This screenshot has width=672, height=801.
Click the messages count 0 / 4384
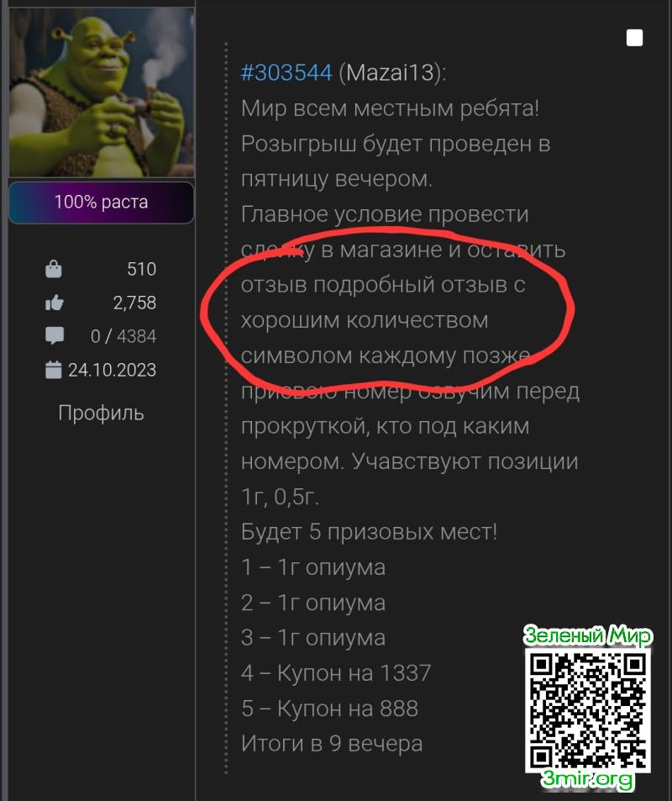[x=123, y=337]
